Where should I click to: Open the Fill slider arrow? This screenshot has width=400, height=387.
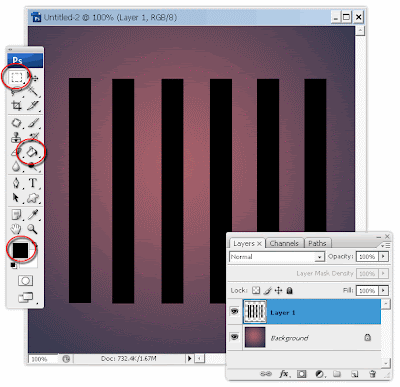(x=383, y=291)
